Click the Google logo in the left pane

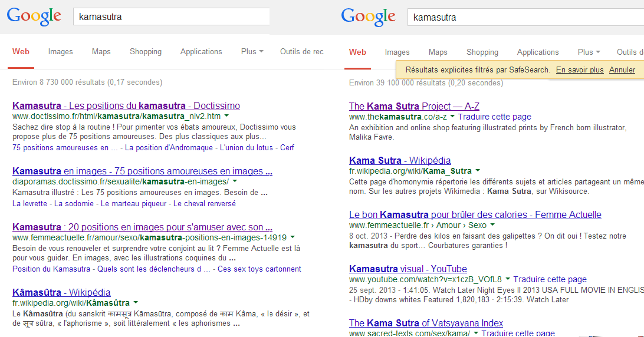tap(34, 16)
